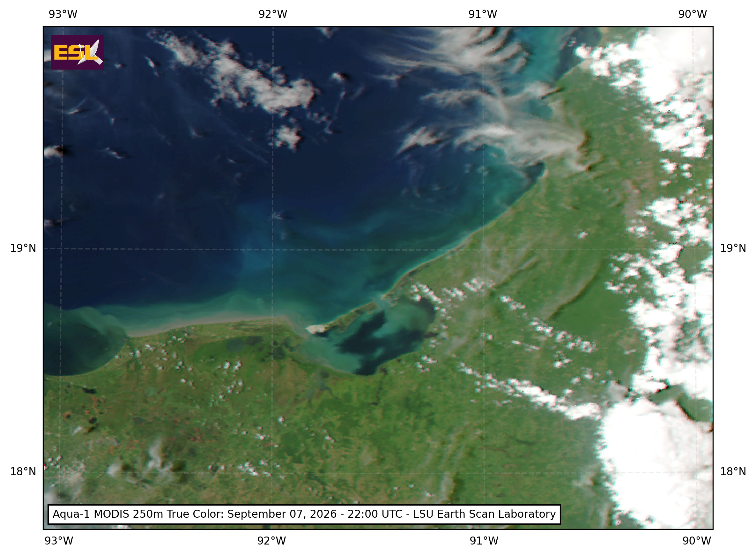Image resolution: width=756 pixels, height=556 pixels.
Task: Click the Aqua-1 MODIS caption box
Action: [304, 514]
